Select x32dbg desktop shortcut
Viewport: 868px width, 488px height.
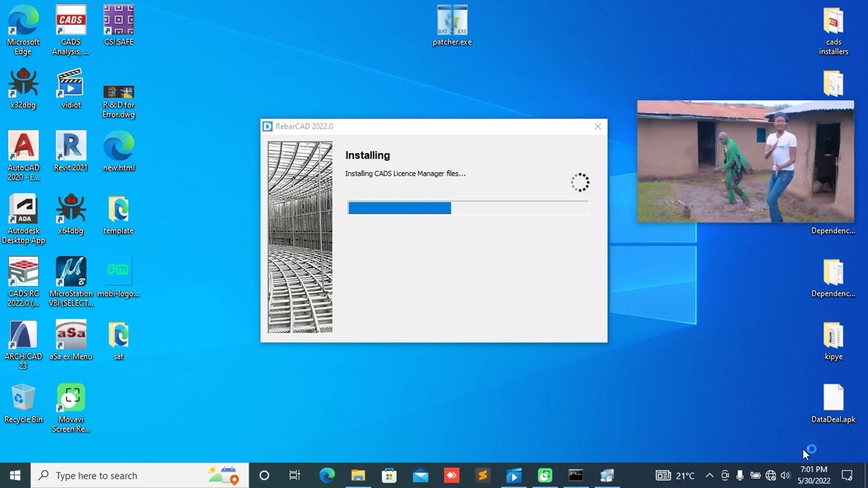click(23, 89)
